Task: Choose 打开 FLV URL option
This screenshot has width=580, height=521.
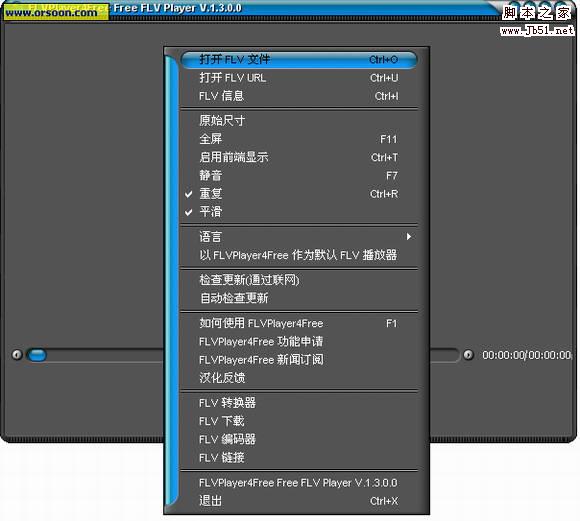Action: click(x=299, y=78)
